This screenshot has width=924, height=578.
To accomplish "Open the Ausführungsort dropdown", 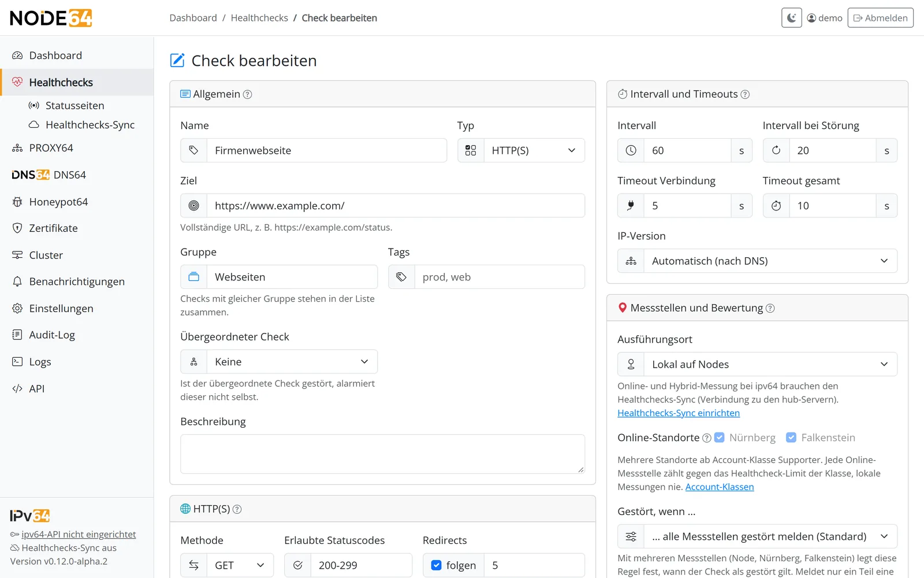I will click(770, 364).
